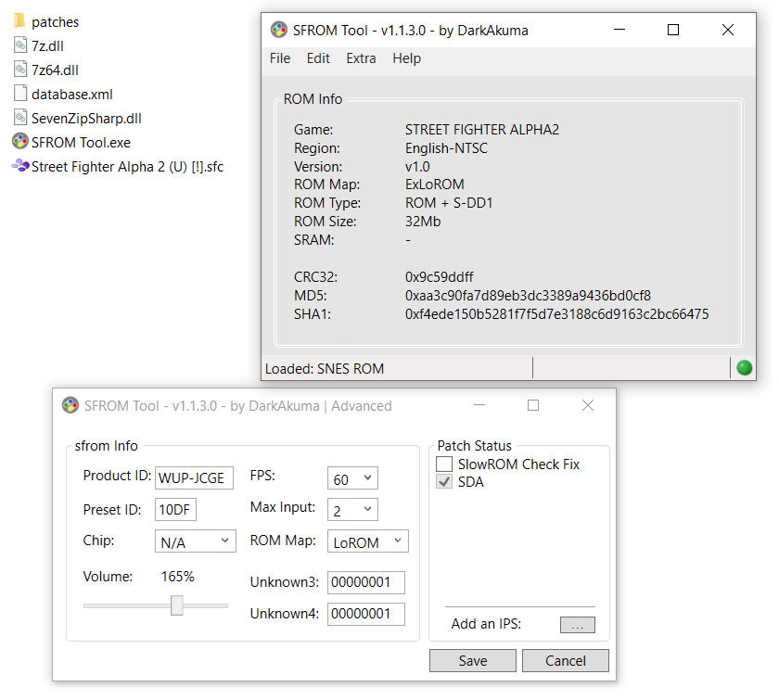Viewport: 779px width, 700px height.
Task: Maximize the main SFROM Tool window
Action: pyautogui.click(x=672, y=30)
